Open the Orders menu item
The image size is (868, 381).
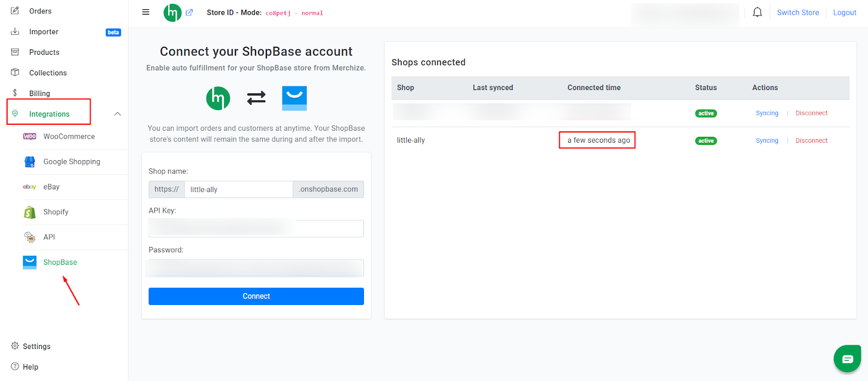point(40,11)
